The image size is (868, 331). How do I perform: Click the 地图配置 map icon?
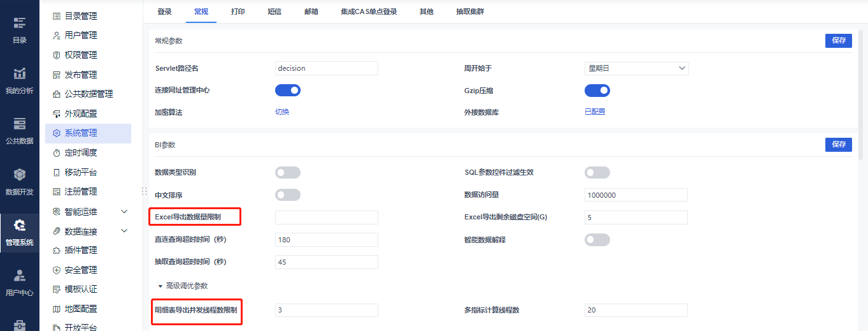57,309
